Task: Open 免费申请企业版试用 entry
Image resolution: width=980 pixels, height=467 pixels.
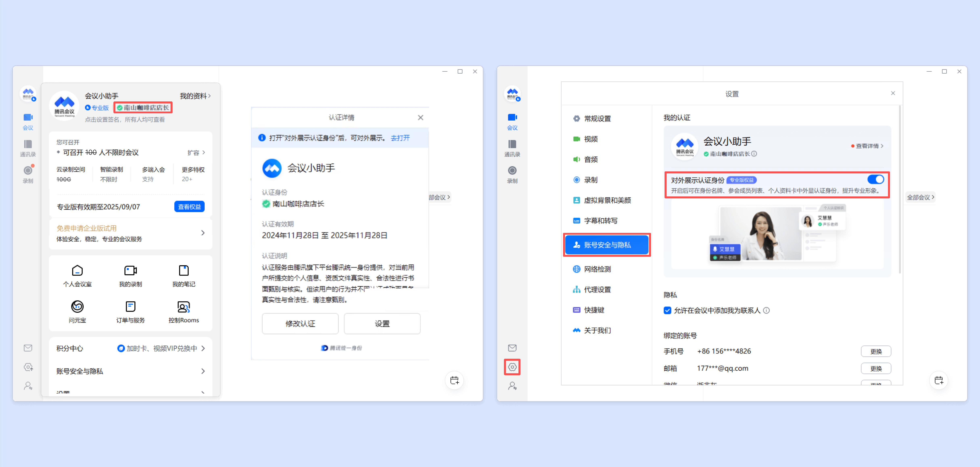Action: point(131,233)
